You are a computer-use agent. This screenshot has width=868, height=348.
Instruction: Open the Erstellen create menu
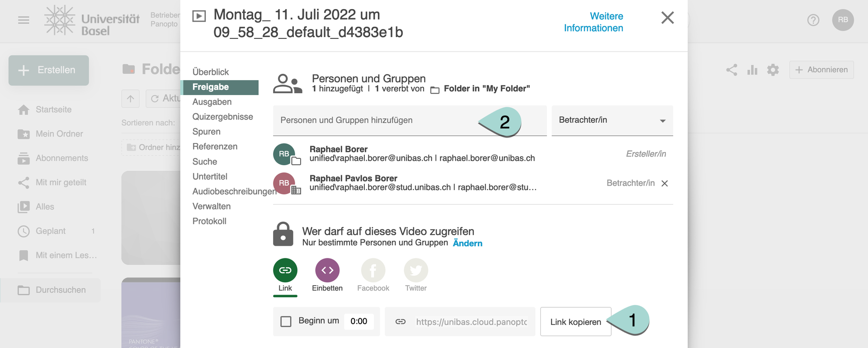49,70
